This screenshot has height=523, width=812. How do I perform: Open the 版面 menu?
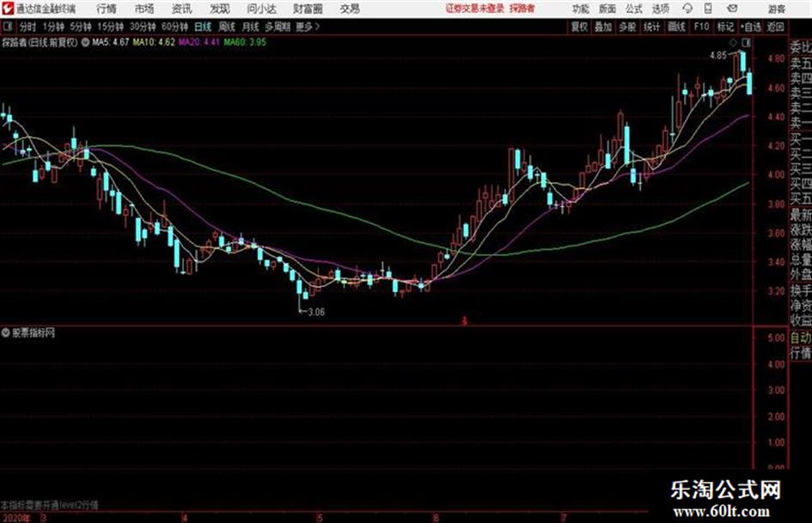click(607, 9)
